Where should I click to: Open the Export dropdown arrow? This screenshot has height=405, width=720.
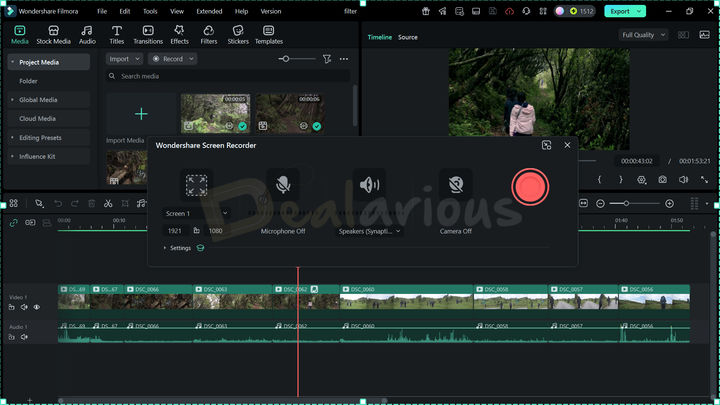639,11
